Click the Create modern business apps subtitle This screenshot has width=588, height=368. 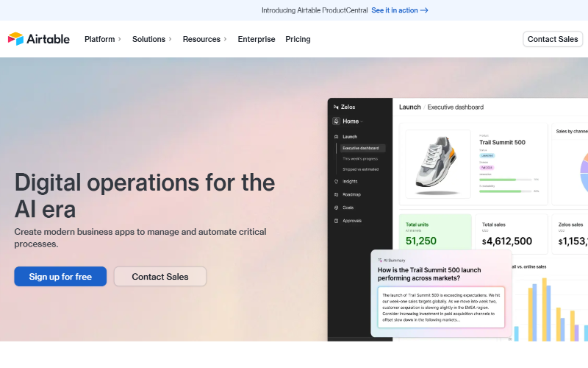coord(140,238)
